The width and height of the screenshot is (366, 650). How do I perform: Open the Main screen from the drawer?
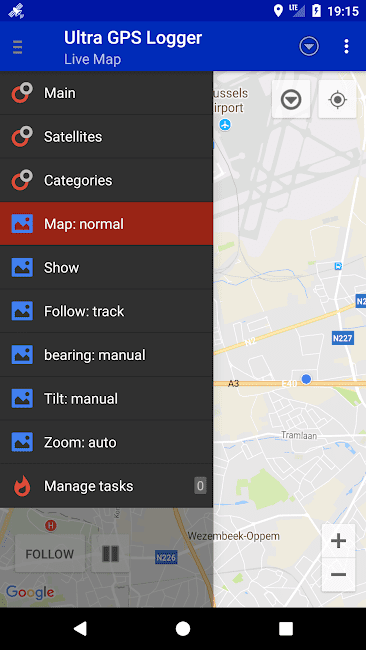[x=107, y=93]
